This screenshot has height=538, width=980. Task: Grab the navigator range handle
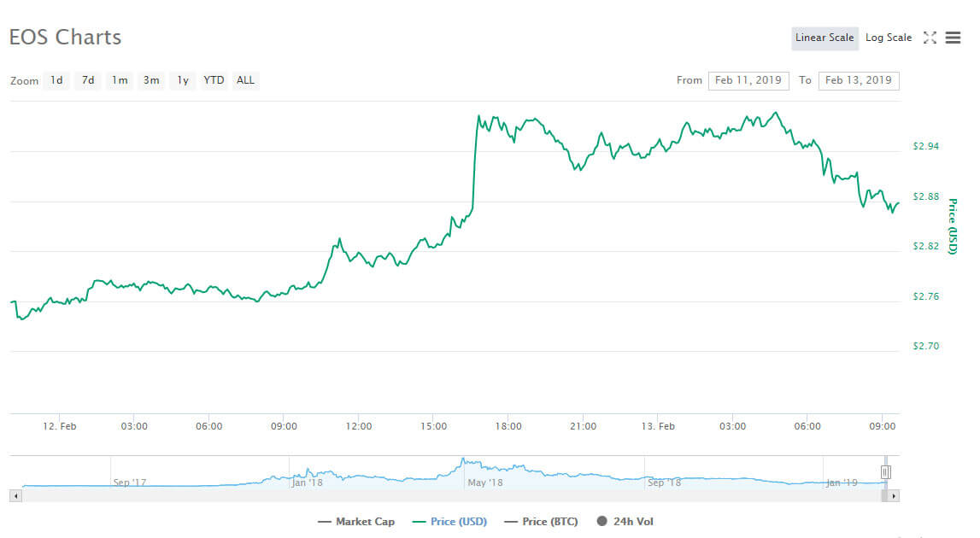click(886, 471)
